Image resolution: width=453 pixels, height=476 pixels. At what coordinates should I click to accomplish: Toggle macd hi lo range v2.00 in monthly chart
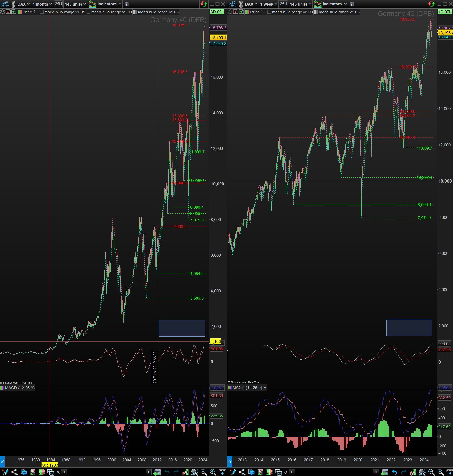click(89, 12)
